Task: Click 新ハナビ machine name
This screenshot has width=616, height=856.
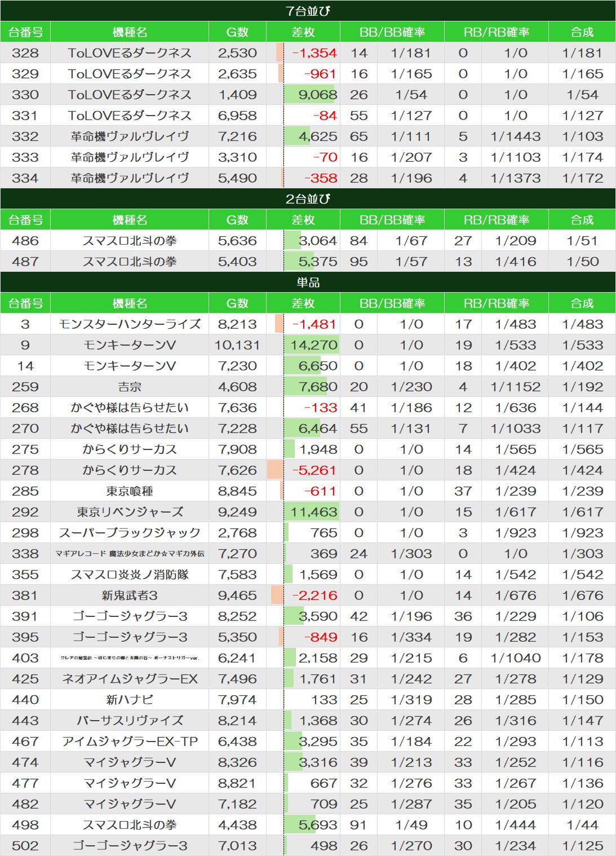Action: [130, 700]
